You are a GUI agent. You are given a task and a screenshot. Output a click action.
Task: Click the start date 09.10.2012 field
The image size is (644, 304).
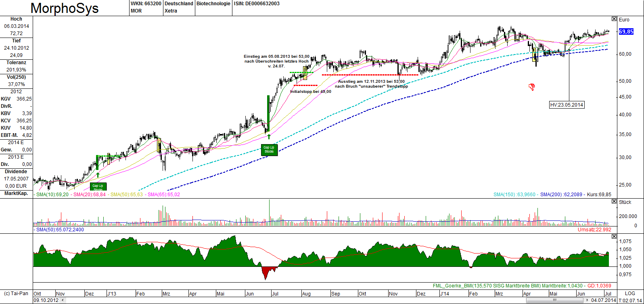click(46, 300)
